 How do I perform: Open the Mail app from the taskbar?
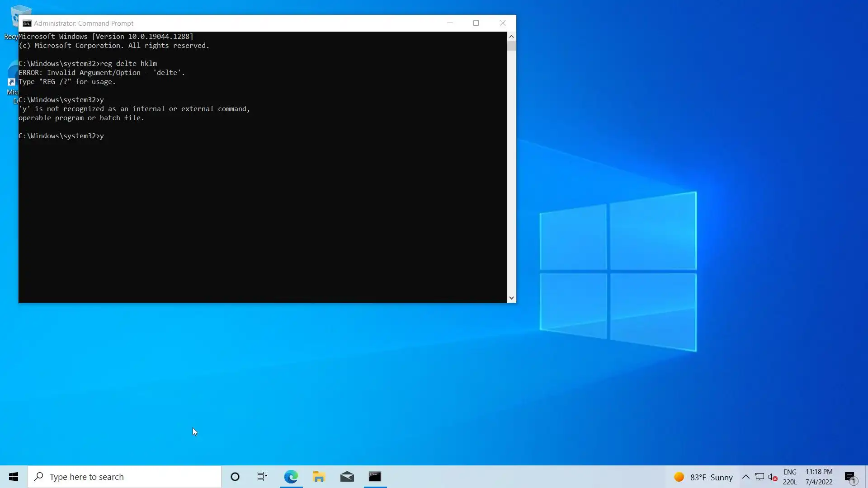[347, 477]
